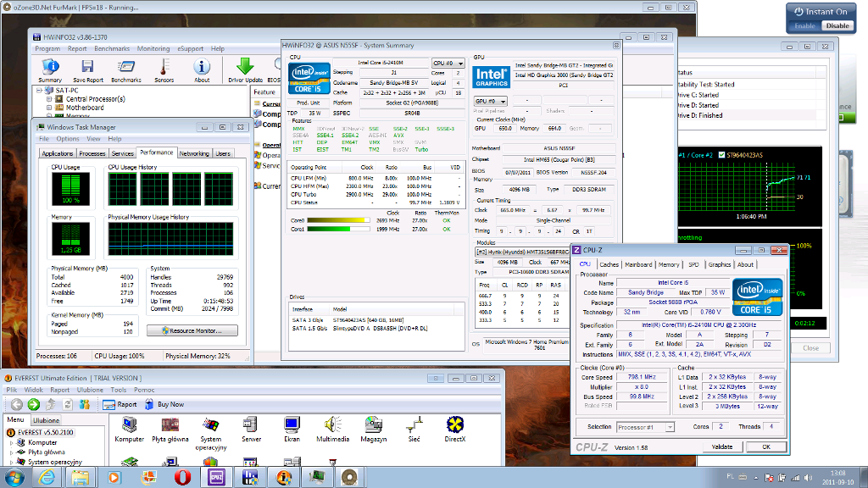Click the About info icon in HWiNFO32

202,71
